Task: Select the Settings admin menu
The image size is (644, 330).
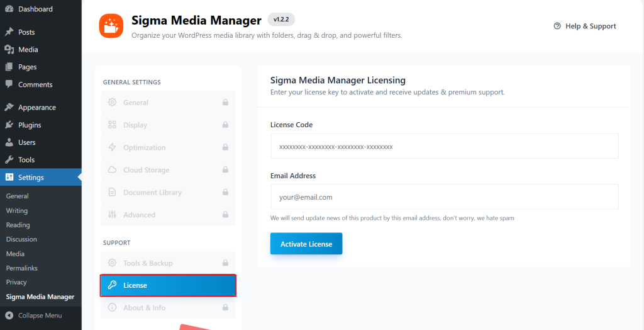Action: pos(41,178)
